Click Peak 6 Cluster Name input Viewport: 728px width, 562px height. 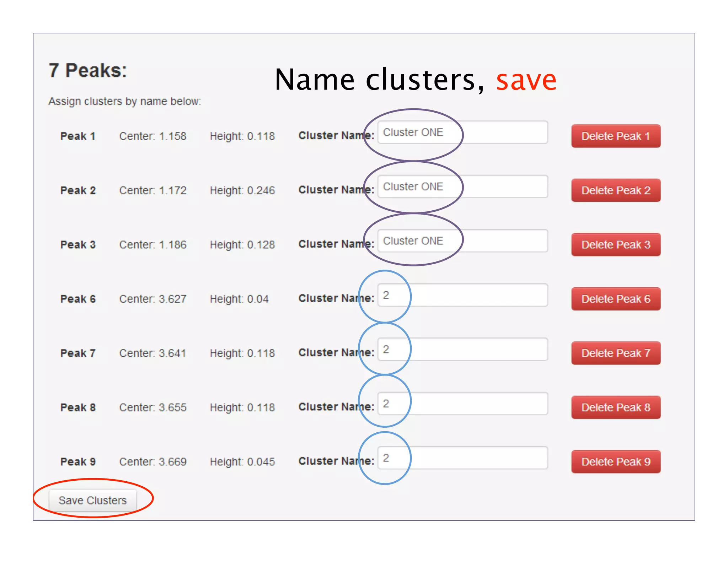pyautogui.click(x=462, y=295)
